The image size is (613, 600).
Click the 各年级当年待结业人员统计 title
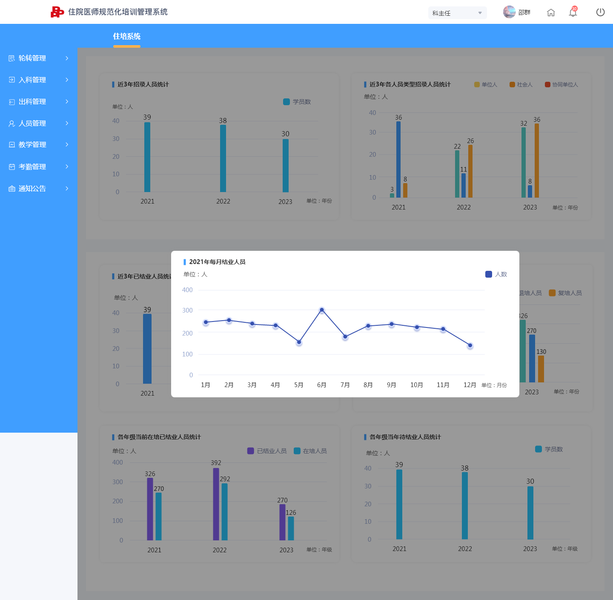click(405, 437)
